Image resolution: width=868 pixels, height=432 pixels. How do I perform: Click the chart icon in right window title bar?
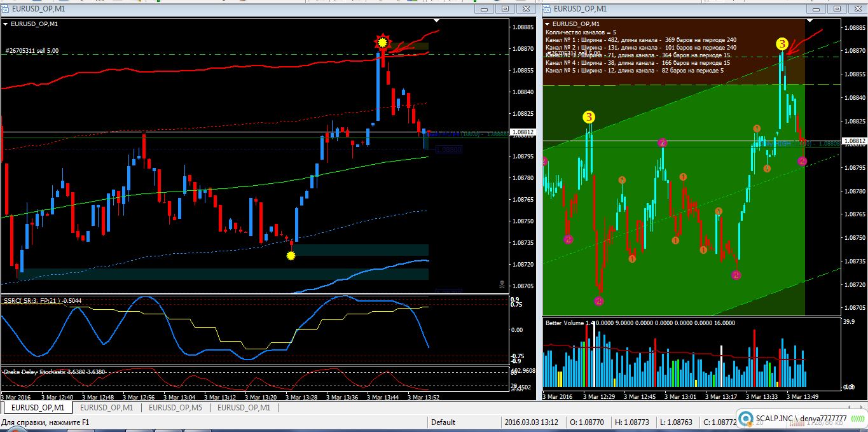coord(548,9)
